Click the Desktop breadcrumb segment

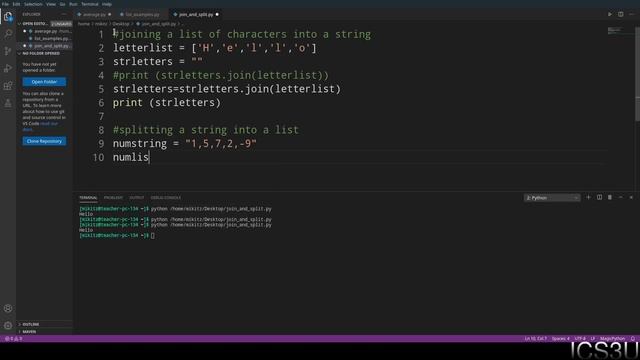[121, 24]
